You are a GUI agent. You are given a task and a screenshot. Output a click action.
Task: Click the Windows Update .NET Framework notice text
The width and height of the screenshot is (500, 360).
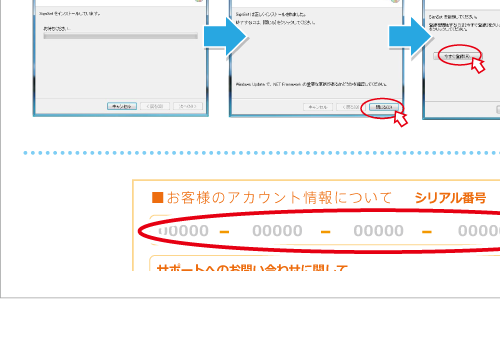tap(311, 84)
